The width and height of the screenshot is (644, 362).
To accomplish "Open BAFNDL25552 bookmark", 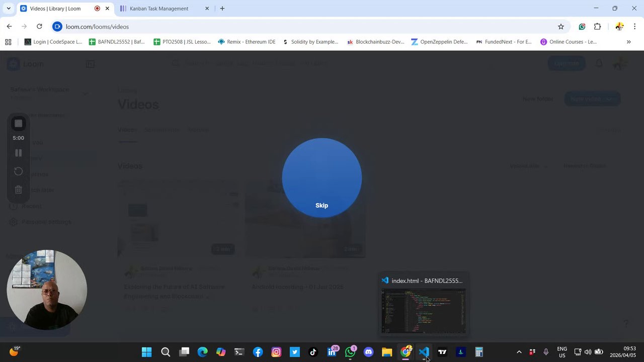I will [117, 42].
